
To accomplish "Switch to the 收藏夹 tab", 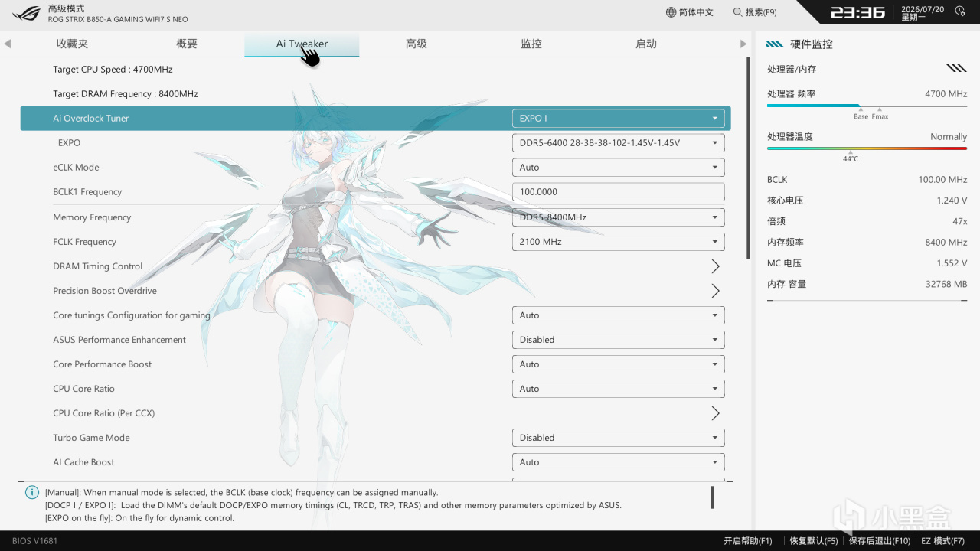I will (x=72, y=44).
